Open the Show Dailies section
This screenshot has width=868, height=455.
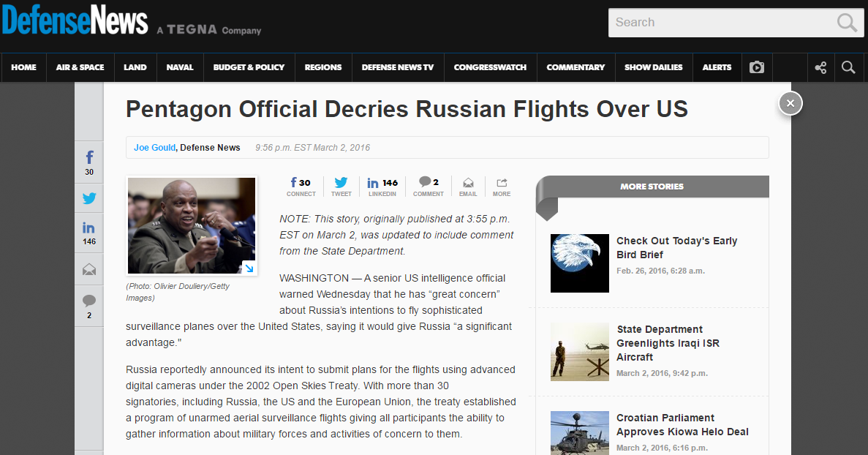(654, 67)
